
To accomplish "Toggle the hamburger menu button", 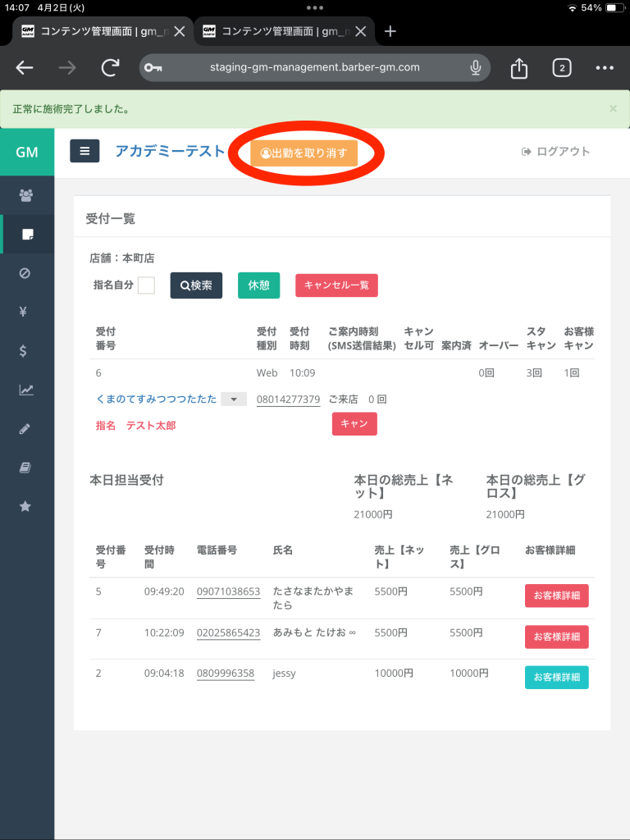I will (x=84, y=151).
